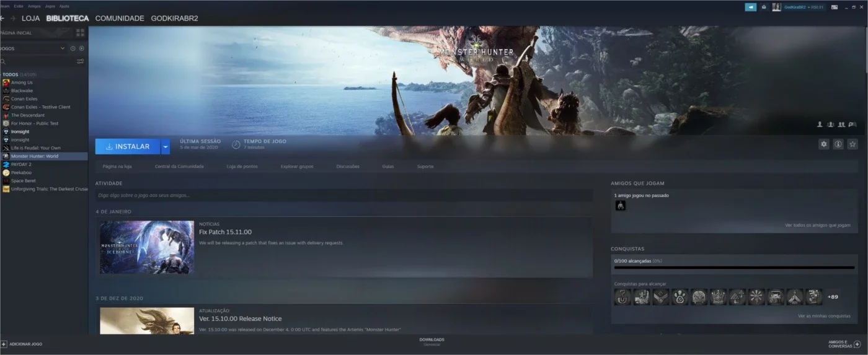This screenshot has height=355, width=868.
Task: Open the paw print achievement icon
Action: click(x=680, y=297)
